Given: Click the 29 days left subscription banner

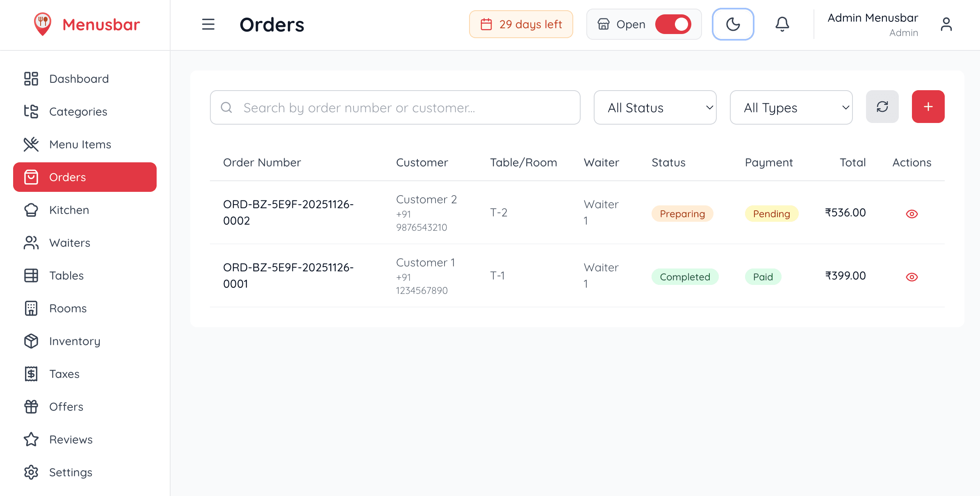Looking at the screenshot, I should (521, 24).
